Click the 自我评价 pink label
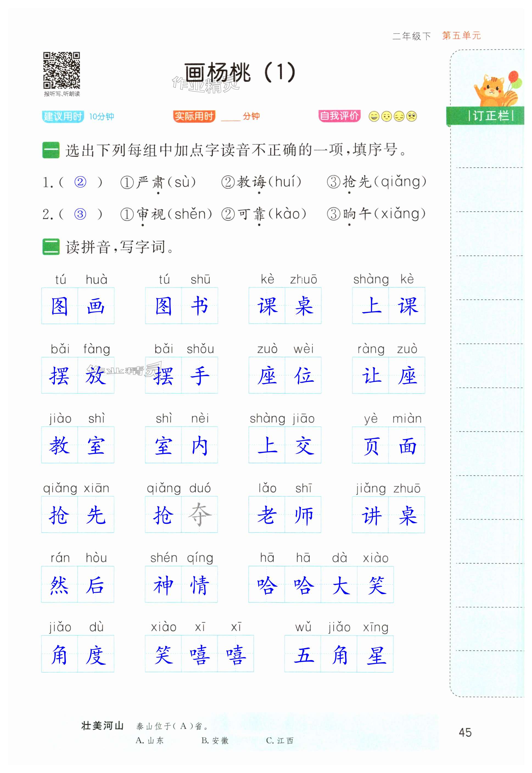Viewport: 532px width, 773px height. pos(339,116)
